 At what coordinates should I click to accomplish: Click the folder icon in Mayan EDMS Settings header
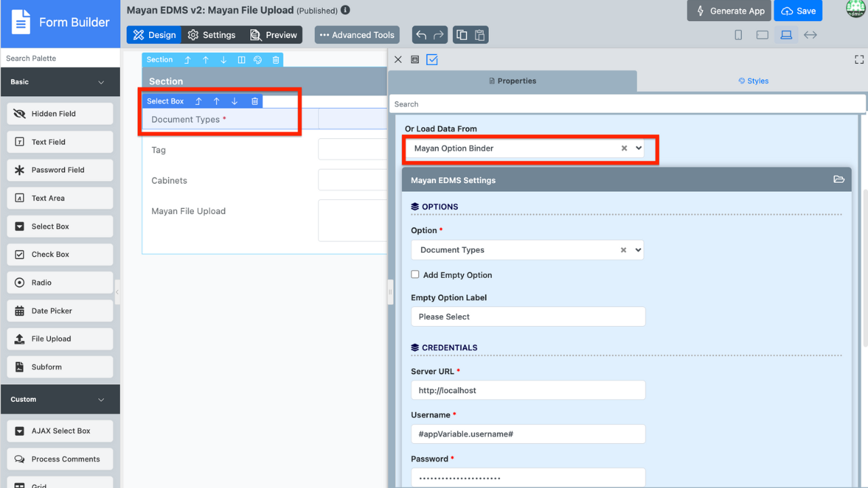(839, 180)
